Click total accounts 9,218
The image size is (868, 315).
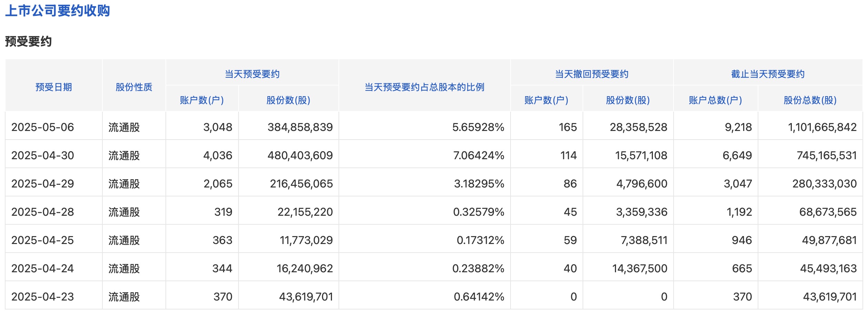click(738, 127)
